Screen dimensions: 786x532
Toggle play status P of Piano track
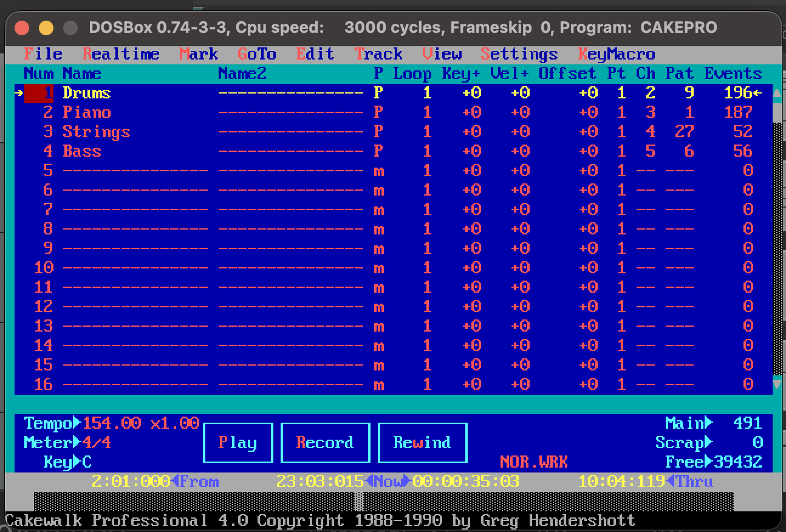tap(378, 112)
